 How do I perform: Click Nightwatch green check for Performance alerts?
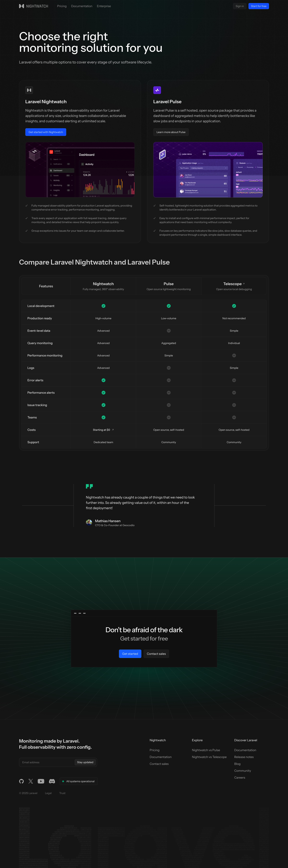click(103, 393)
